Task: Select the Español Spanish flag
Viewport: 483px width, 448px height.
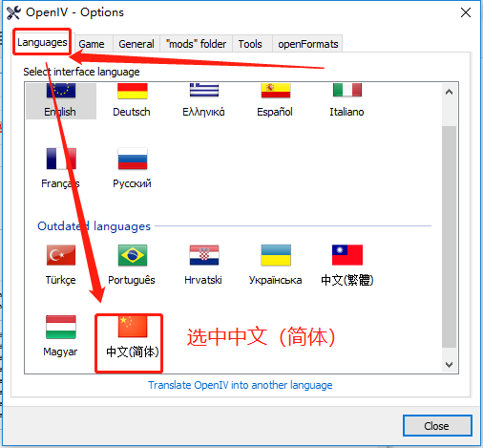Action: 276,91
